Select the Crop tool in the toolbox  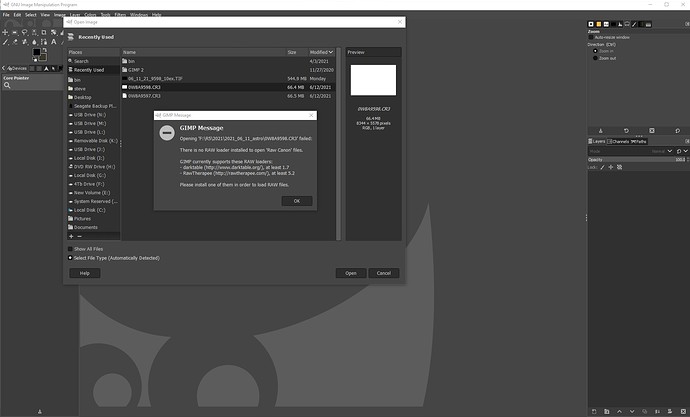(x=44, y=32)
